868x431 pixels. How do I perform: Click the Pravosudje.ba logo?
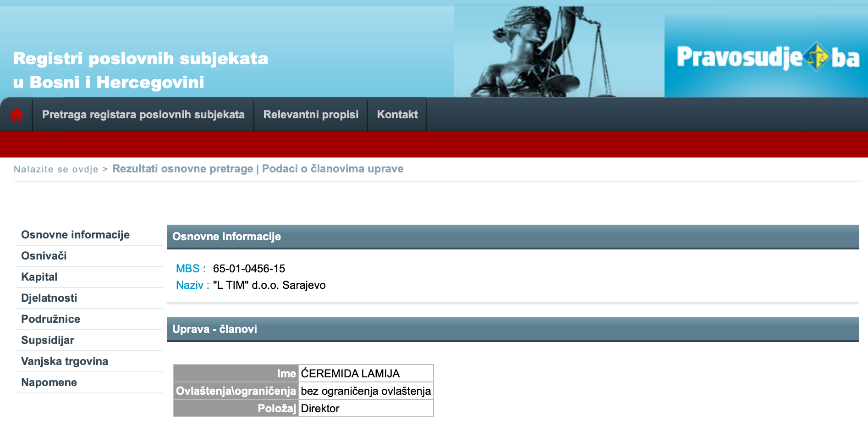click(767, 58)
